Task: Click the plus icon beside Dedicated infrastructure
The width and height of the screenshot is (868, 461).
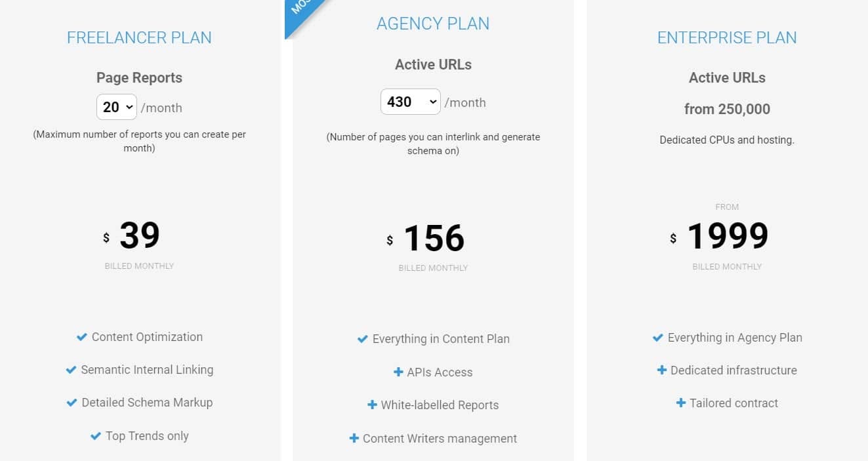Action: point(661,371)
